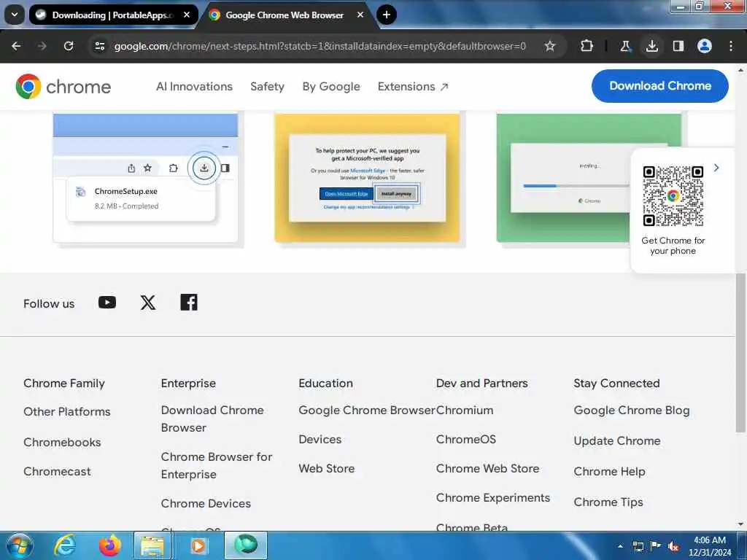Screen dimensions: 747x560
Task: Open the Google Chrome Blog link
Action: pos(631,410)
